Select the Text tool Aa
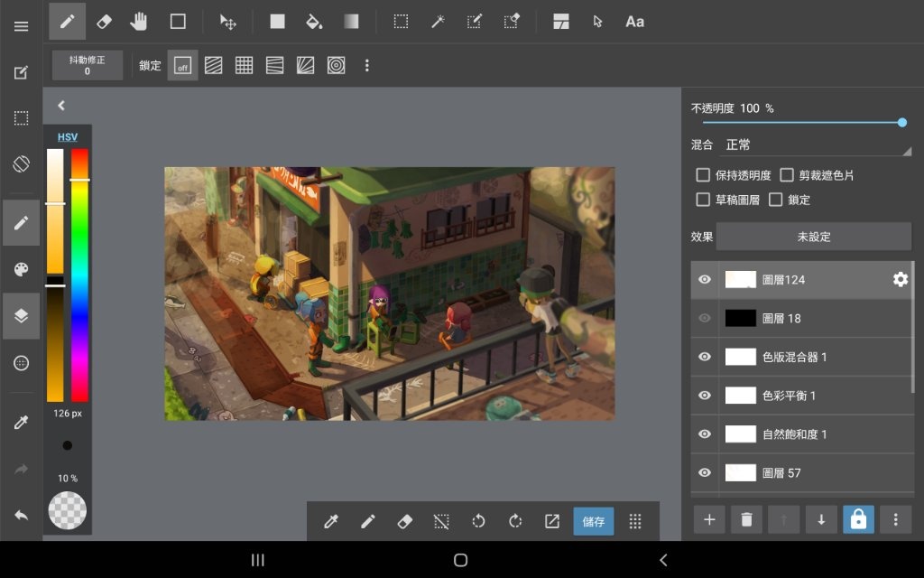 tap(634, 22)
